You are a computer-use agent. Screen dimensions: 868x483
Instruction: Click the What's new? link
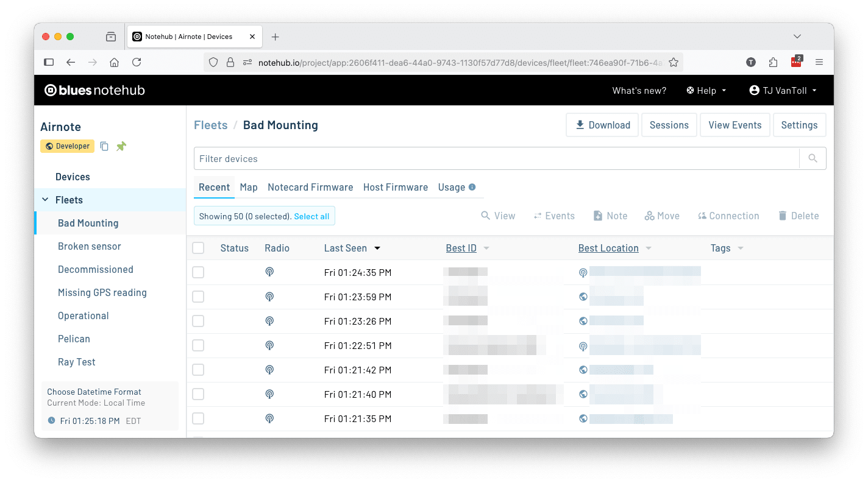pos(639,90)
